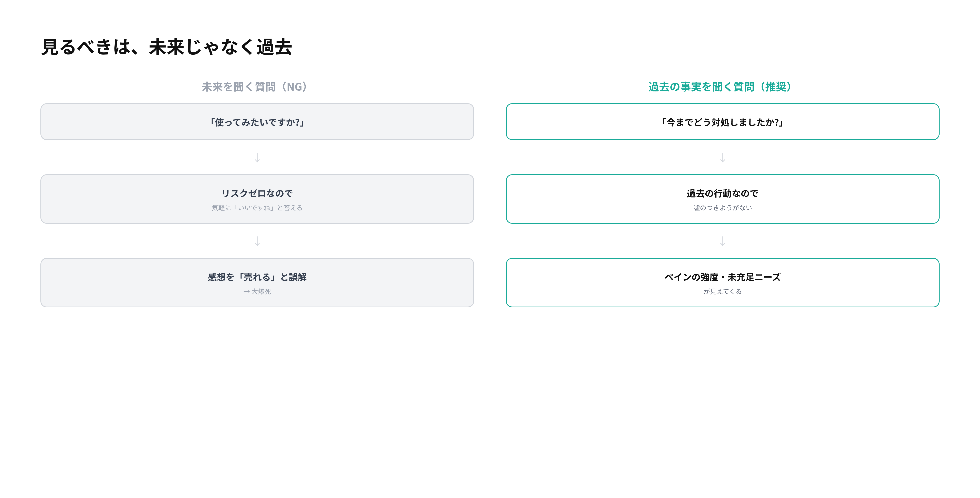Screen dimensions: 980x498
Task: Click the text リスクゼロなので
Action: (257, 193)
